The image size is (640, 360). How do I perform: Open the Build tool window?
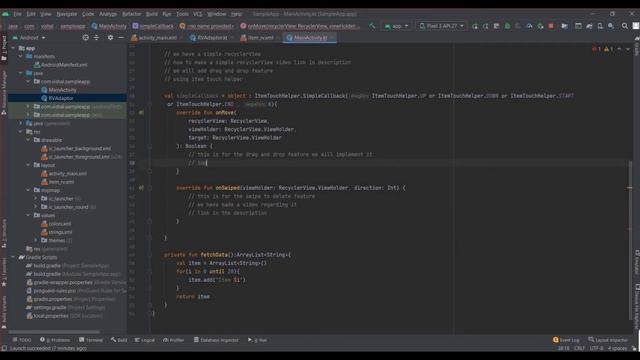(x=119, y=340)
